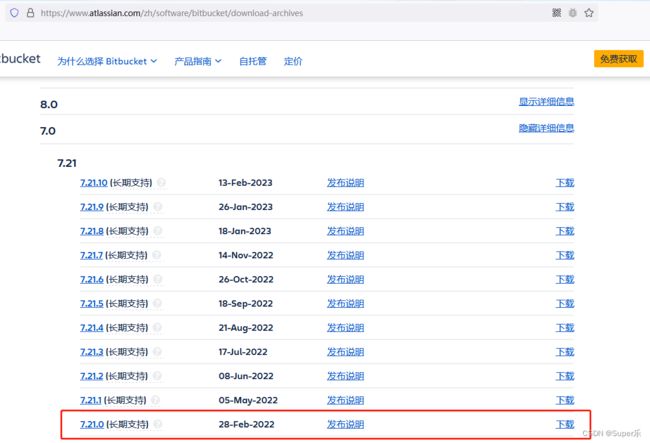Click 下载 download link for 7.21.5
The image size is (650, 443).
pos(565,304)
